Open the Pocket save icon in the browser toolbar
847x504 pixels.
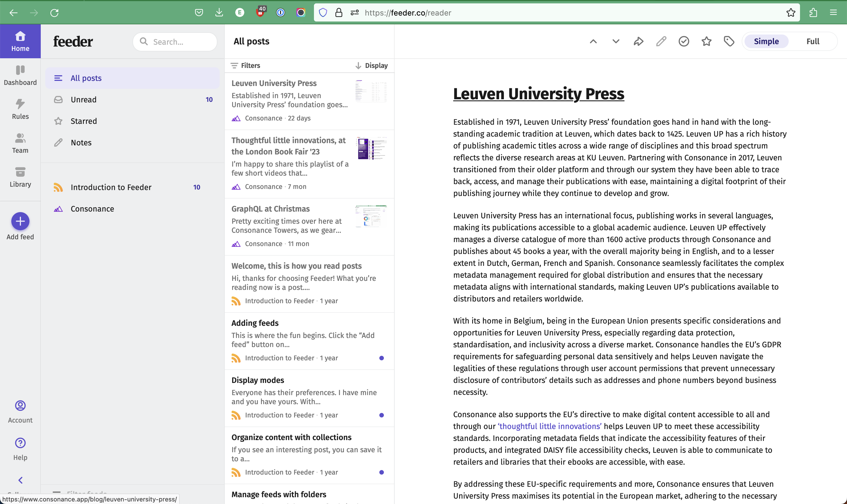[x=199, y=12]
